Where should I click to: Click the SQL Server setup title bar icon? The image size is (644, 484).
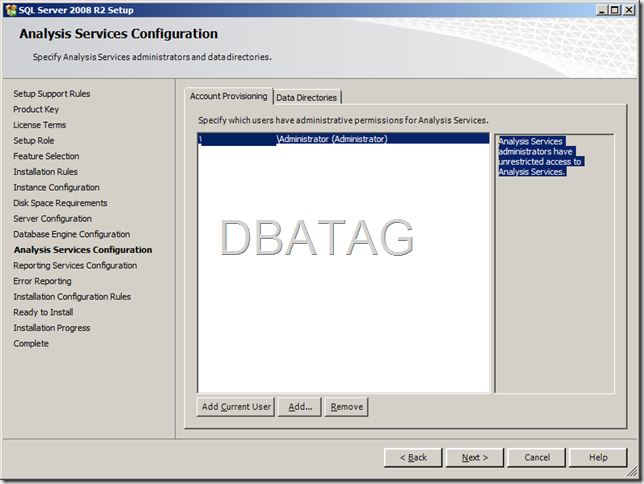click(11, 10)
